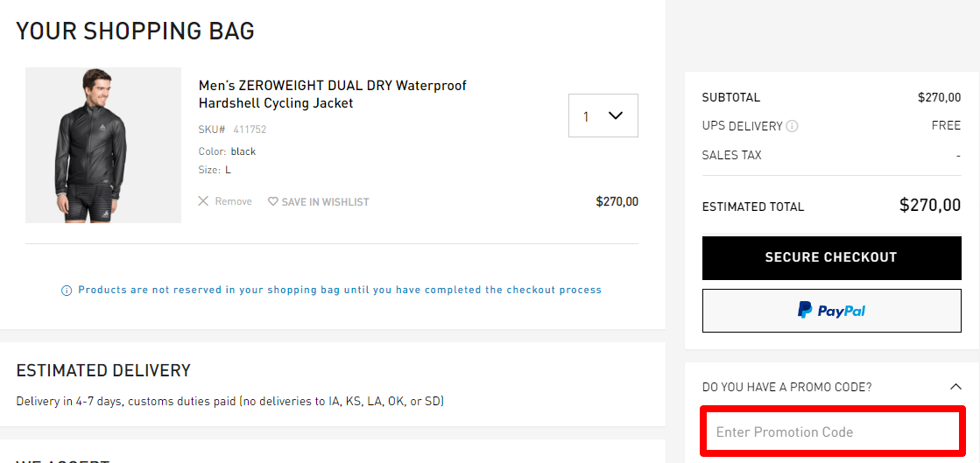Click the Enter Promotion Code field
Screen dimensions: 980x463
[833, 431]
